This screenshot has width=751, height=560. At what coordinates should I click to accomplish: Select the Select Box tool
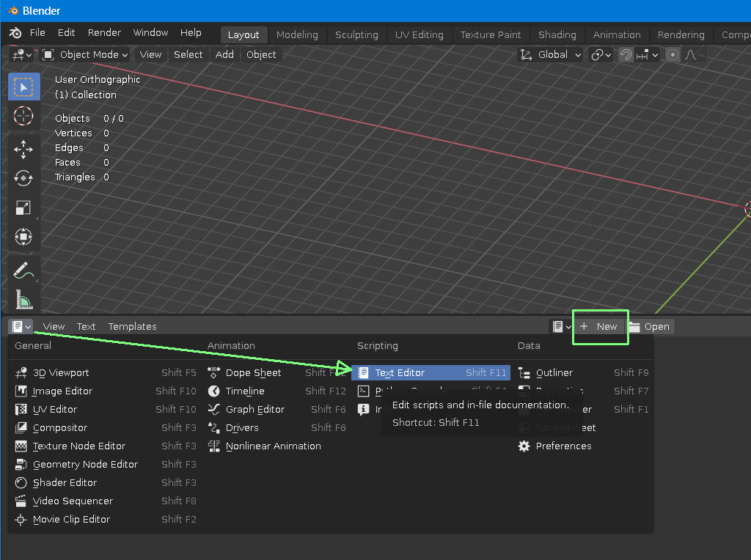click(23, 87)
